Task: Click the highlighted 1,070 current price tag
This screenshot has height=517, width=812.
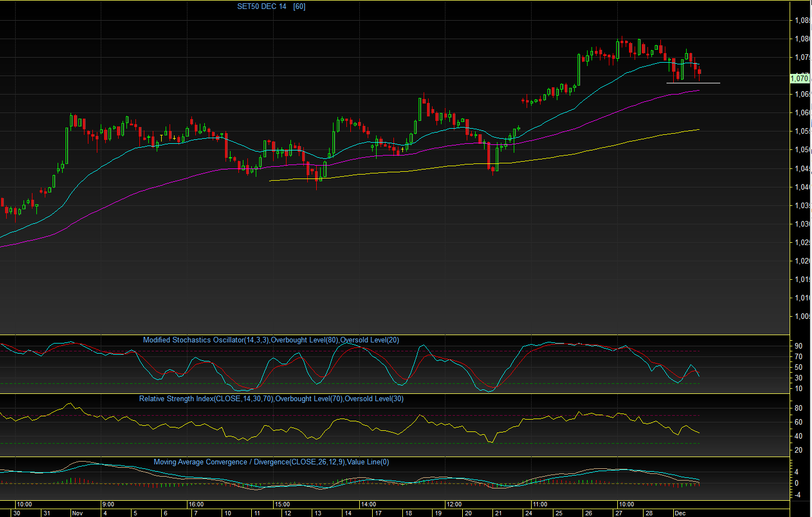Action: pos(800,79)
